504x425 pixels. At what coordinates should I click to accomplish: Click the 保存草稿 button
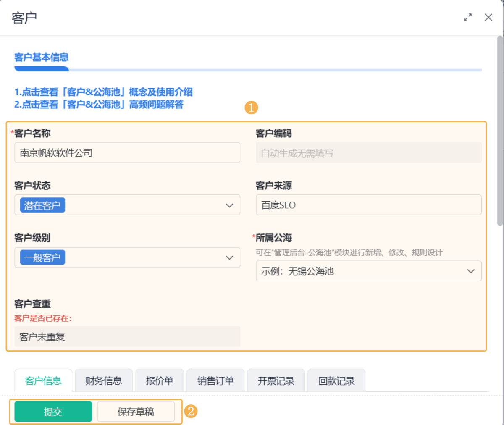[x=136, y=412]
